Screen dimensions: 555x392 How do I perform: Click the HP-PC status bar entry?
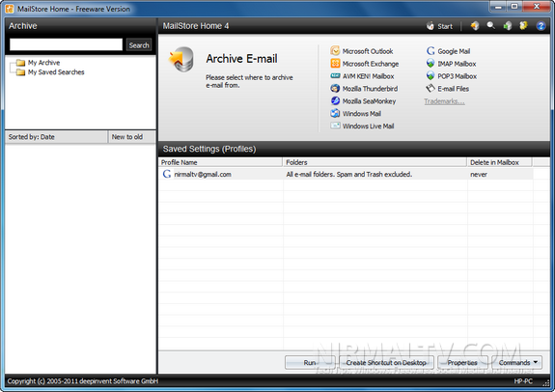[523, 381]
